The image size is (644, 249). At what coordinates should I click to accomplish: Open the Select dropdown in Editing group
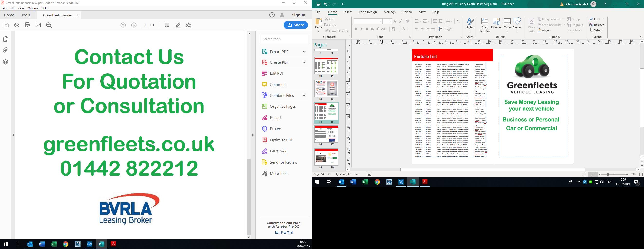pos(597,30)
